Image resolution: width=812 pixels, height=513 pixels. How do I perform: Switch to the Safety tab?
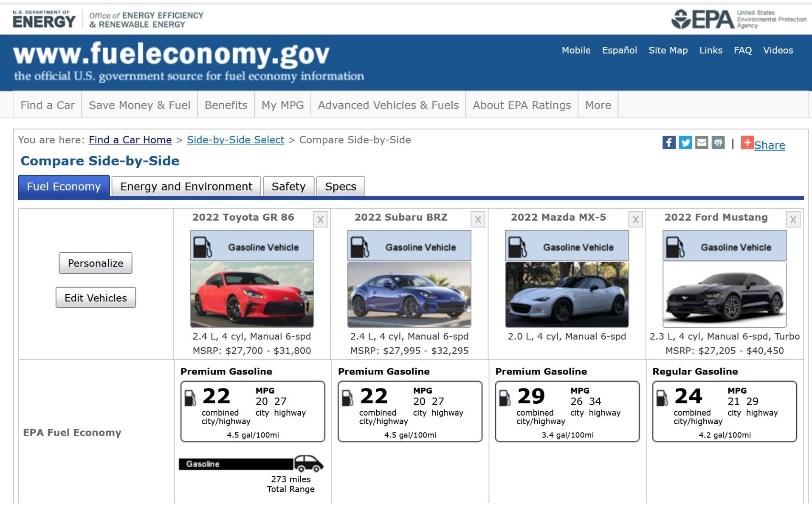288,187
